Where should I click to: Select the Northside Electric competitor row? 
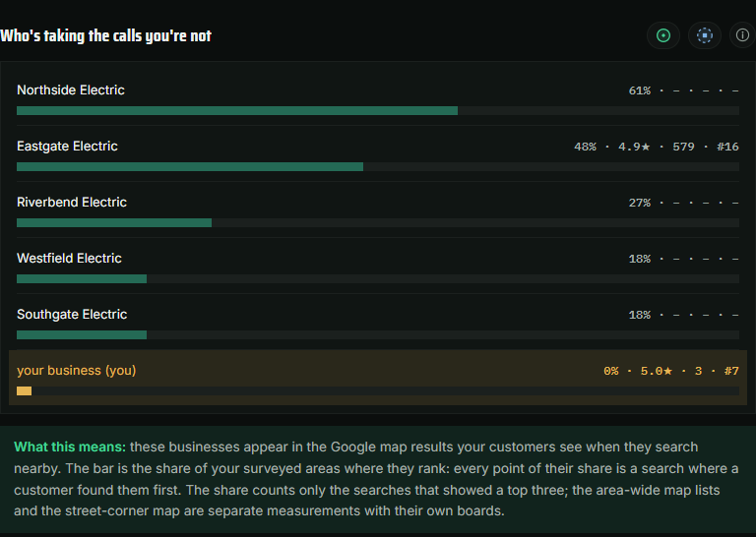coord(378,97)
